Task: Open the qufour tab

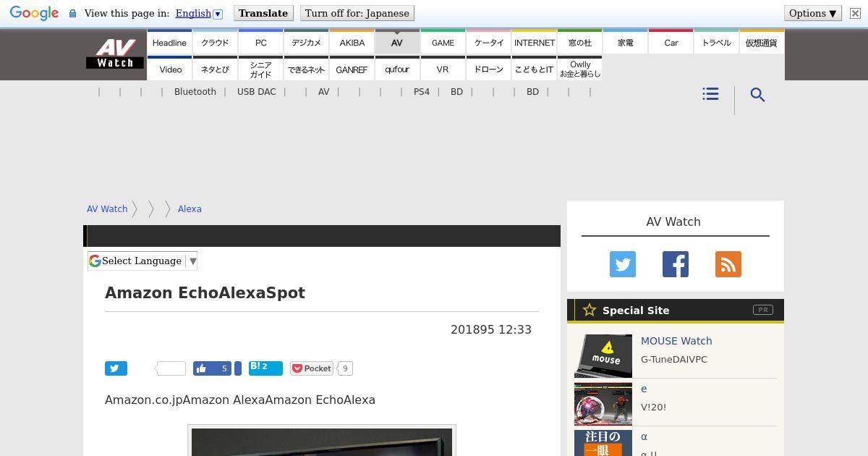Action: click(x=397, y=69)
